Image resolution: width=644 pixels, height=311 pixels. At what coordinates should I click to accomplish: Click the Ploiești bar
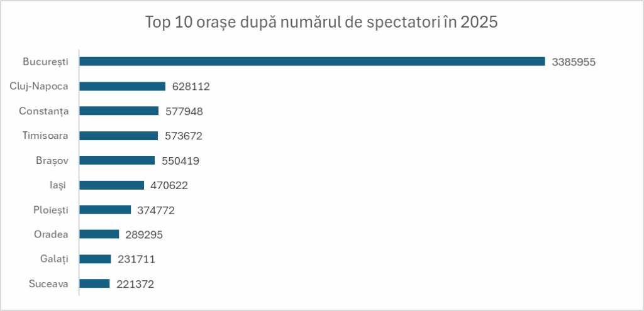[x=105, y=210]
